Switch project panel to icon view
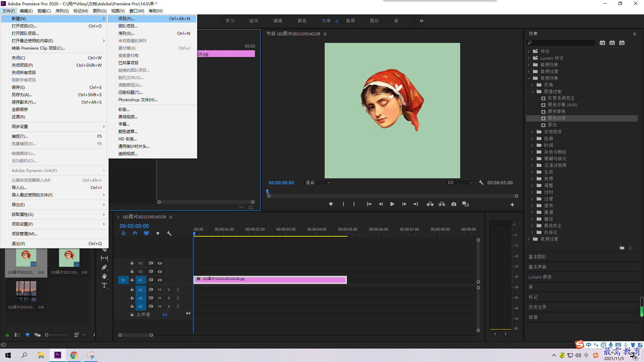The image size is (644, 362). [x=28, y=335]
